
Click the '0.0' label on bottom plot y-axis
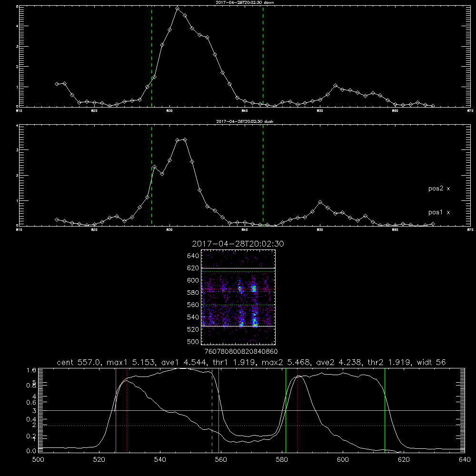click(31, 451)
